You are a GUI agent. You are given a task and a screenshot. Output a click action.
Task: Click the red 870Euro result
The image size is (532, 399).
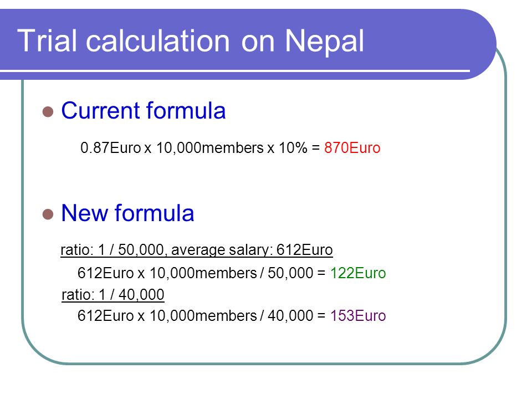352,148
